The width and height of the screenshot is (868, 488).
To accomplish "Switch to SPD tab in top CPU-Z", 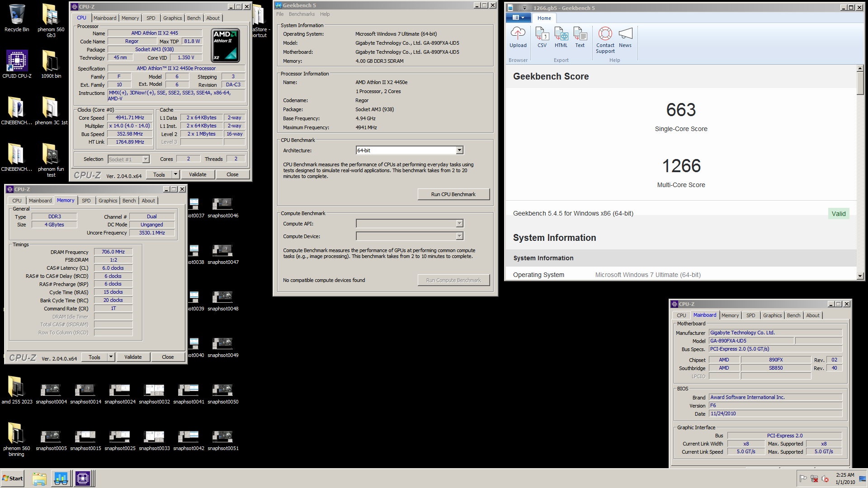I will tap(151, 18).
